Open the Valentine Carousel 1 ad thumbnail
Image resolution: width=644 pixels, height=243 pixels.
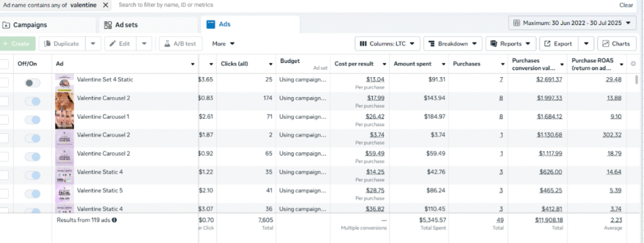pyautogui.click(x=65, y=120)
